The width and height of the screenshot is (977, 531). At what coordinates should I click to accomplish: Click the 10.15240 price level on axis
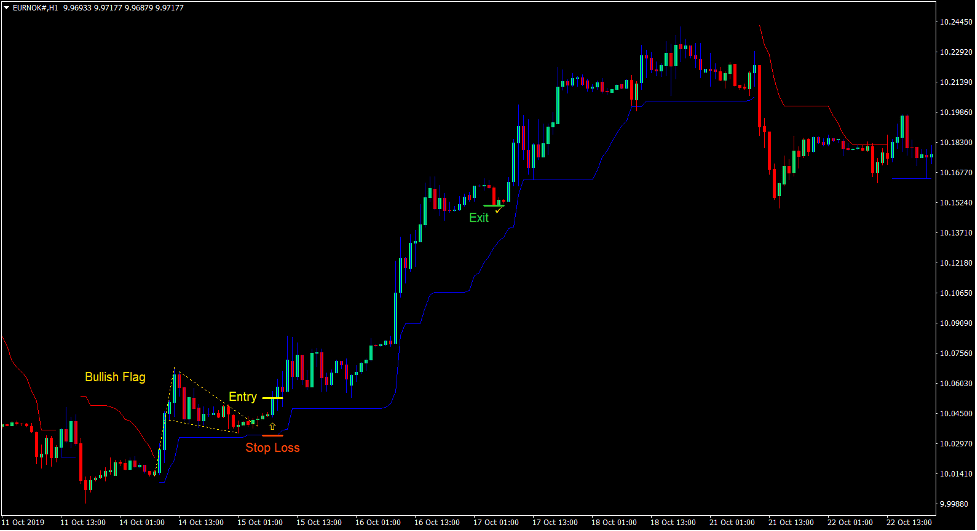pos(955,203)
